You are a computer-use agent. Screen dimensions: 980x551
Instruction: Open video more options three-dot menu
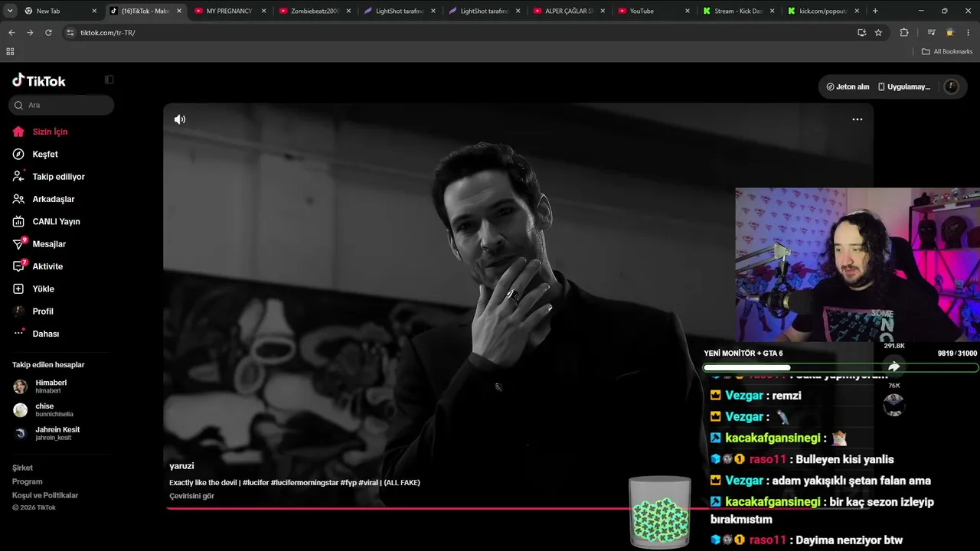coord(857,119)
